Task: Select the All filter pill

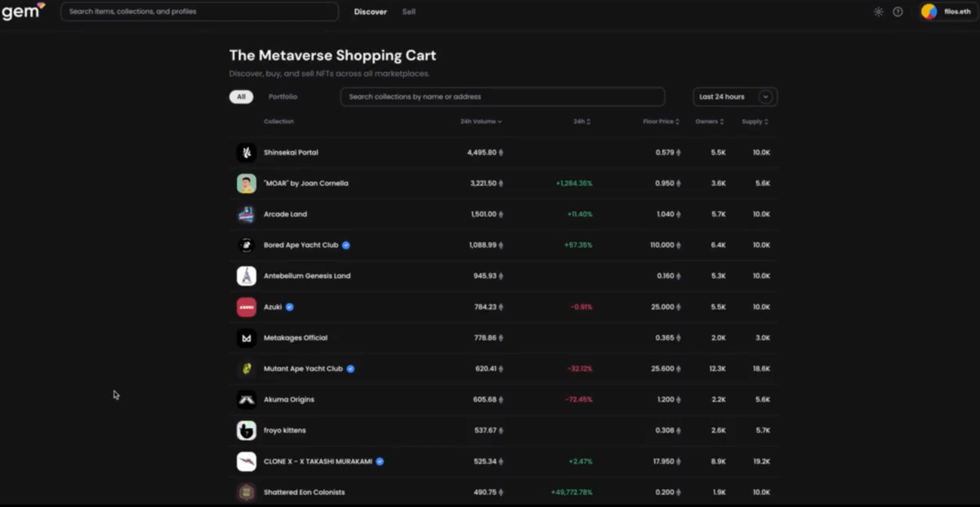Action: pyautogui.click(x=241, y=97)
